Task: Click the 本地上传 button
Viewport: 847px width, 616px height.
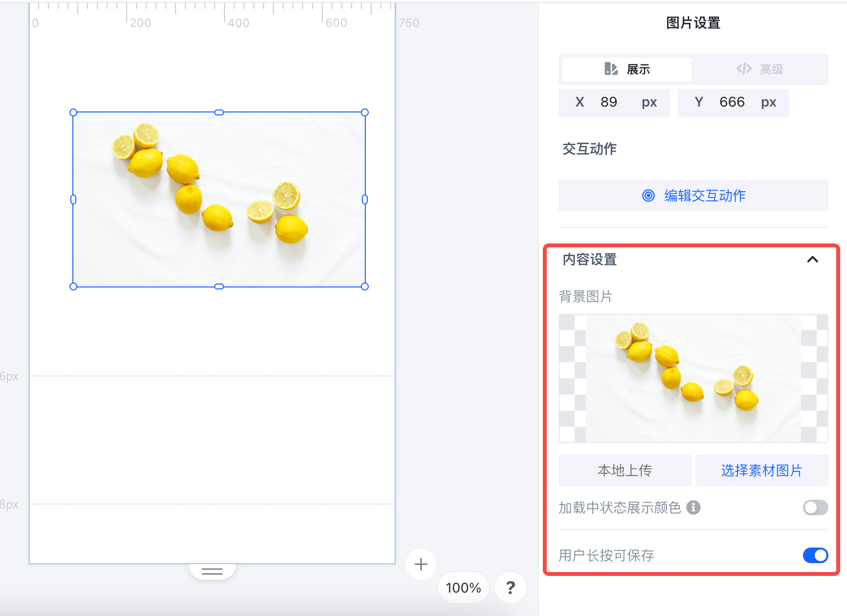Action: (625, 470)
